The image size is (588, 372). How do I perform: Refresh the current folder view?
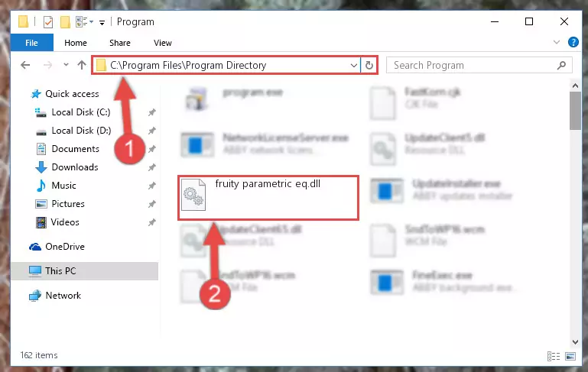[x=369, y=65]
